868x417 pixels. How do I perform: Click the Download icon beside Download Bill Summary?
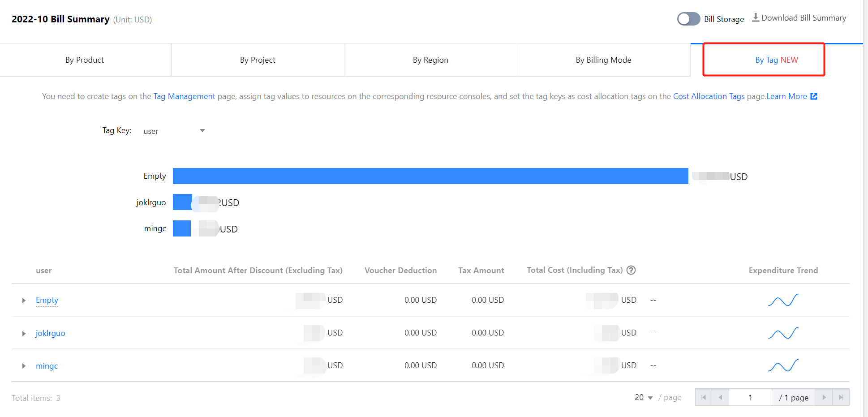coord(756,17)
